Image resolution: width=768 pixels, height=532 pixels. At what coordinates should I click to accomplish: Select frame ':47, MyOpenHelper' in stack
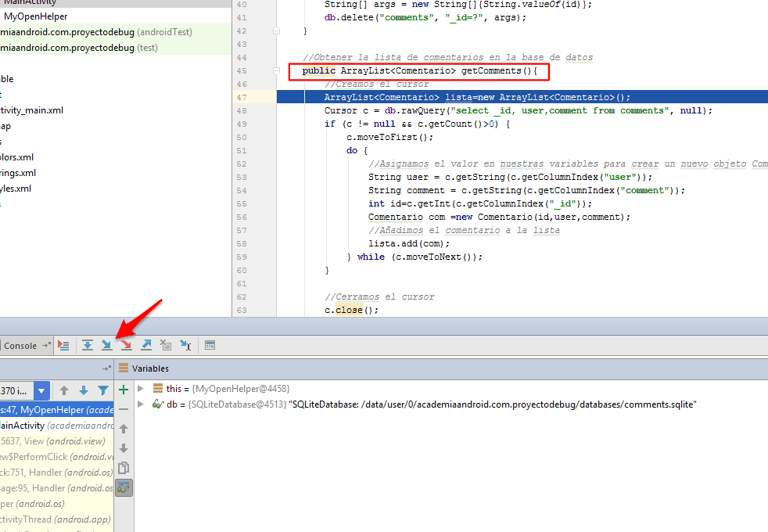(x=57, y=410)
